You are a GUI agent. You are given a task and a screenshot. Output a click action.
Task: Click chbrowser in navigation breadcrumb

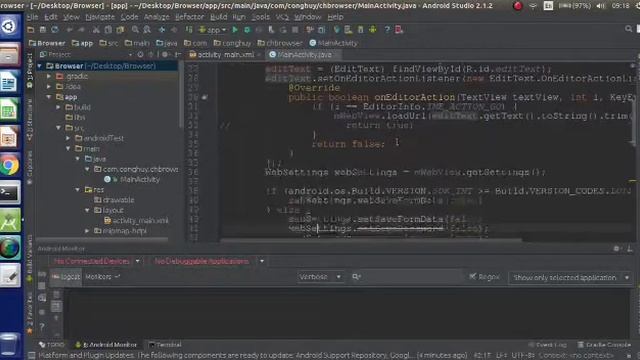[x=280, y=43]
